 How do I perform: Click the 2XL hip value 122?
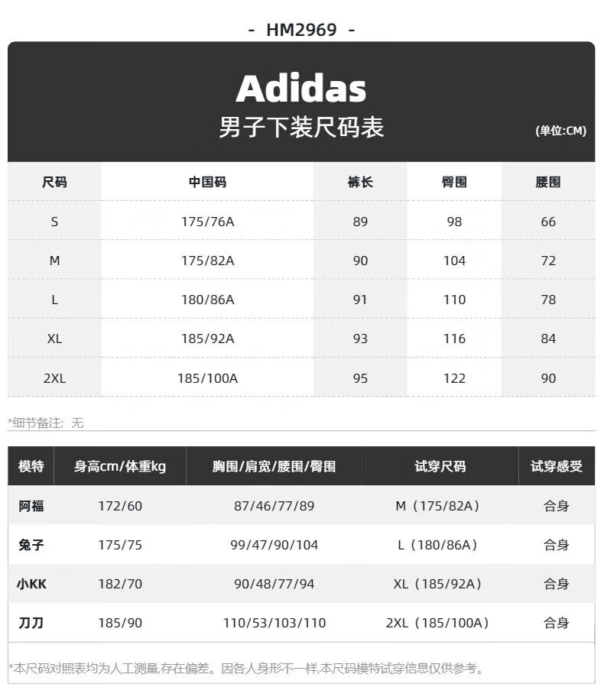pos(454,378)
